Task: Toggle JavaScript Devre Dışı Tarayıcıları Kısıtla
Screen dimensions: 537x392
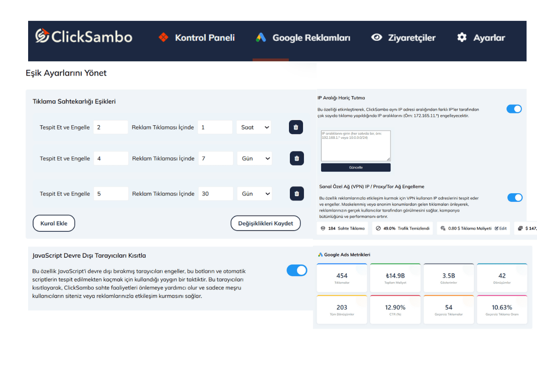Action: pos(297,270)
